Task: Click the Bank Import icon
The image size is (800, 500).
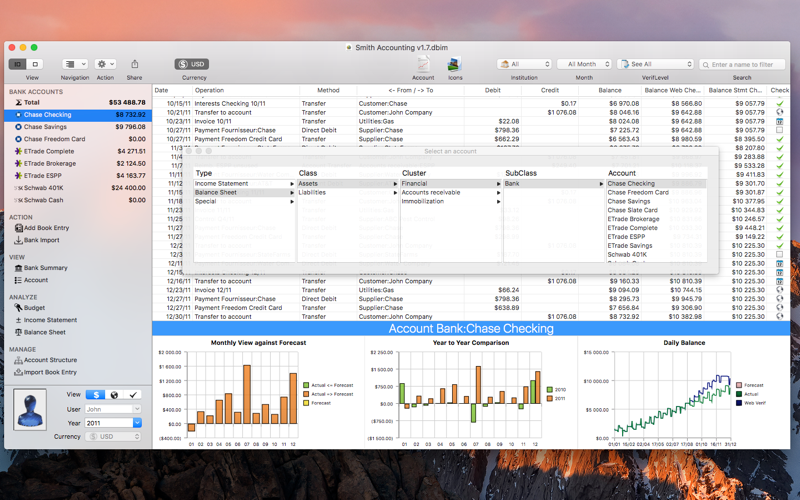Action: tap(18, 240)
